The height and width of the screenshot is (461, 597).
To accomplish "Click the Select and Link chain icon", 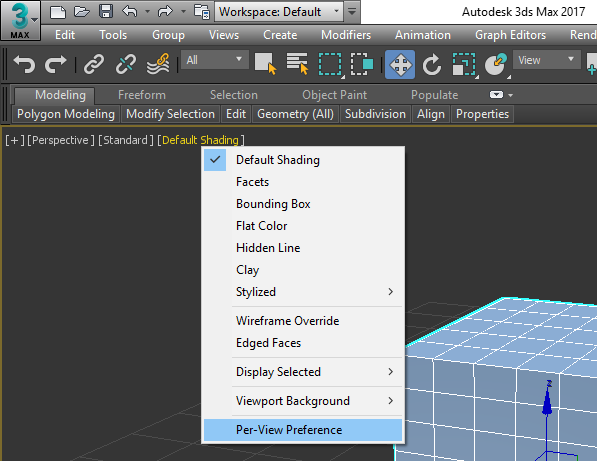I will point(94,64).
